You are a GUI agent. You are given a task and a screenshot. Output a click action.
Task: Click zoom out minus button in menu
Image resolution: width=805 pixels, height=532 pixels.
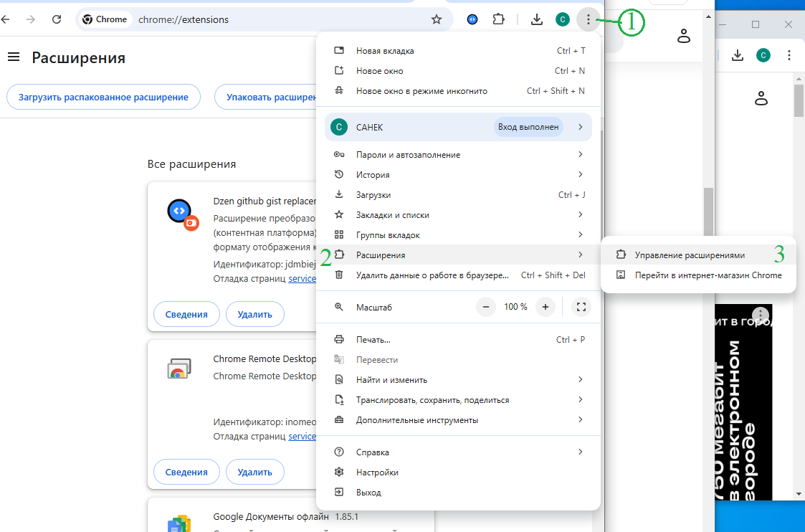click(x=486, y=307)
